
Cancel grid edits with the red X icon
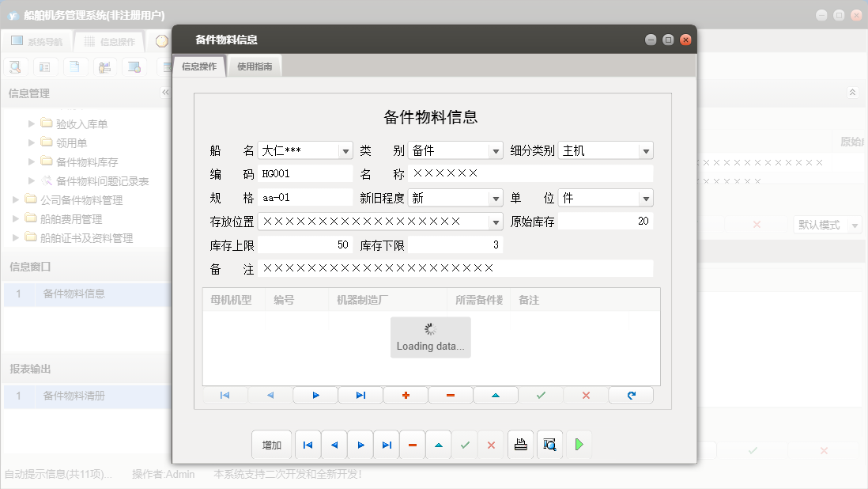pos(584,394)
